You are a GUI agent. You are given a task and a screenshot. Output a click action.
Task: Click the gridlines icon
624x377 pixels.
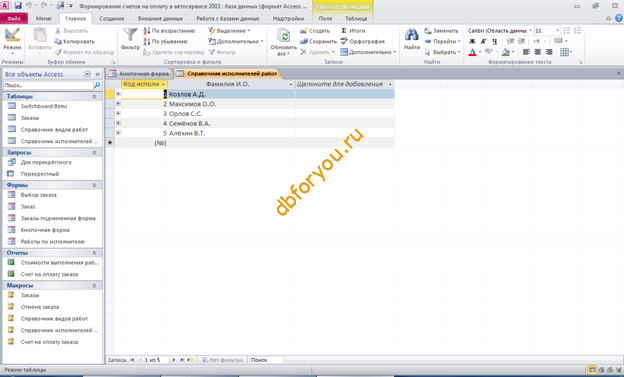(x=564, y=52)
